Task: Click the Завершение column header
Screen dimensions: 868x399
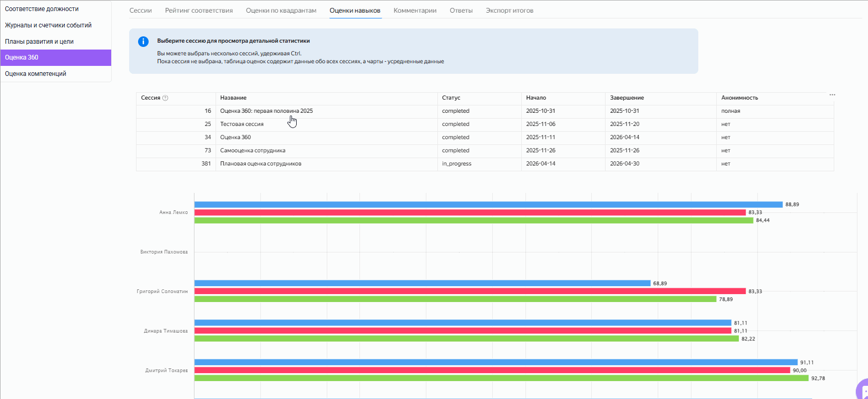Action: click(x=627, y=98)
